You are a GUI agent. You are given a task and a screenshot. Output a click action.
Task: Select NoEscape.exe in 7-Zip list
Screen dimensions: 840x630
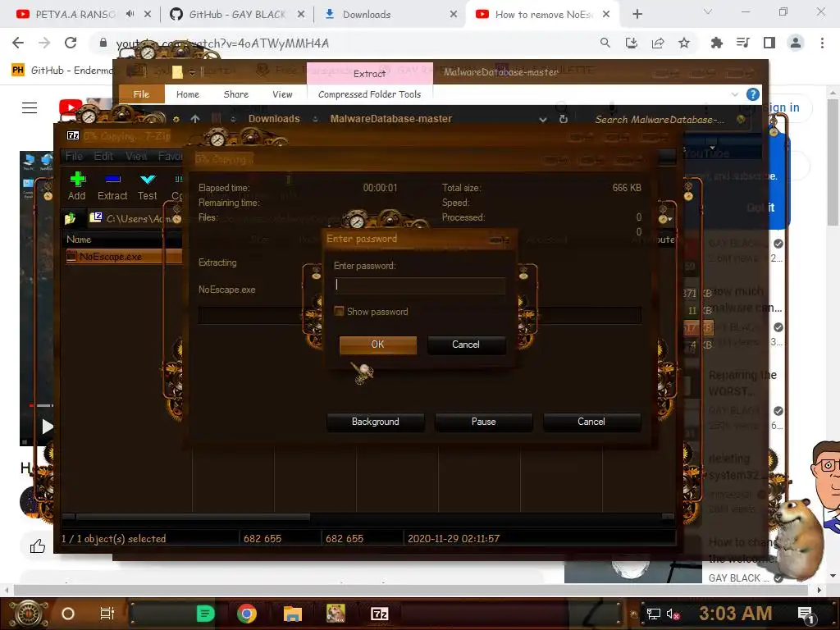[111, 257]
